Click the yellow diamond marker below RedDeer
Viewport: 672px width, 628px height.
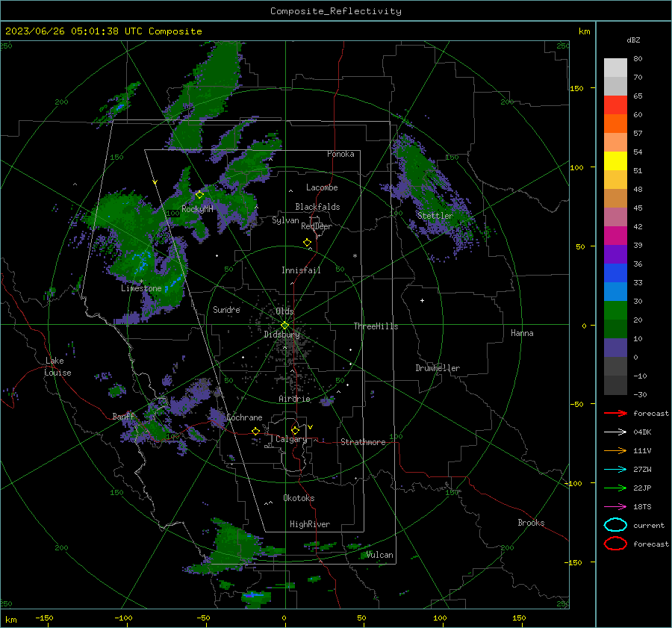[308, 242]
